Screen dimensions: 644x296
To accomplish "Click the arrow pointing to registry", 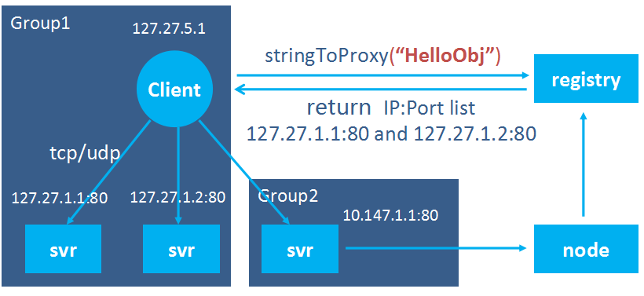I will 382,75.
